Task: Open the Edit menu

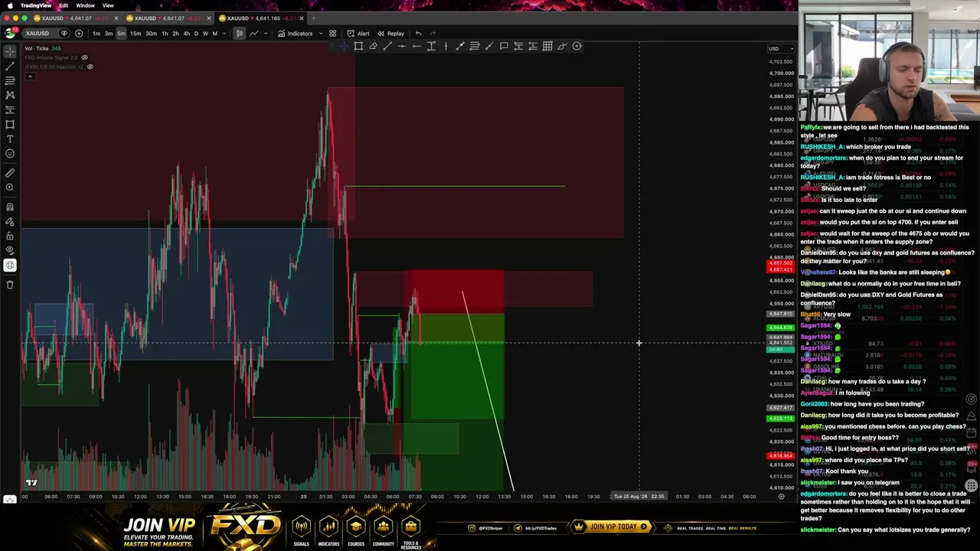Action: coord(64,5)
